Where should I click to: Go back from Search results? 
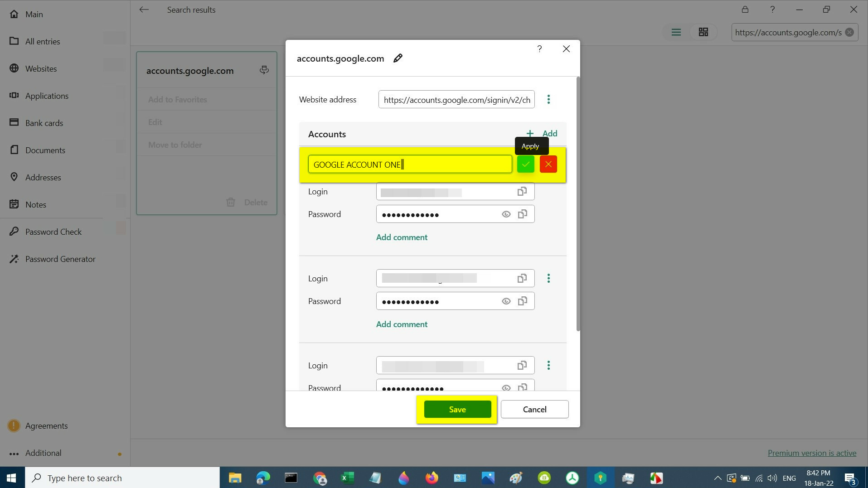pos(144,10)
